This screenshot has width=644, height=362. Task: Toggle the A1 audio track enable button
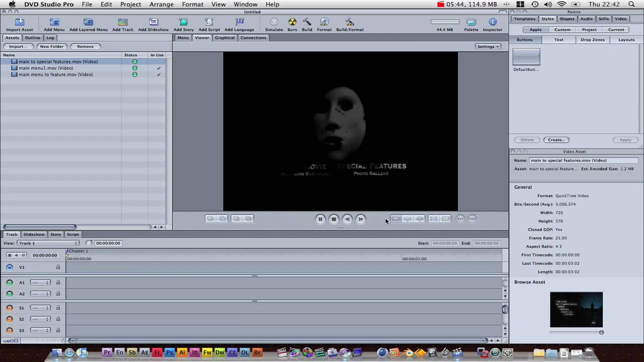pyautogui.click(x=10, y=283)
